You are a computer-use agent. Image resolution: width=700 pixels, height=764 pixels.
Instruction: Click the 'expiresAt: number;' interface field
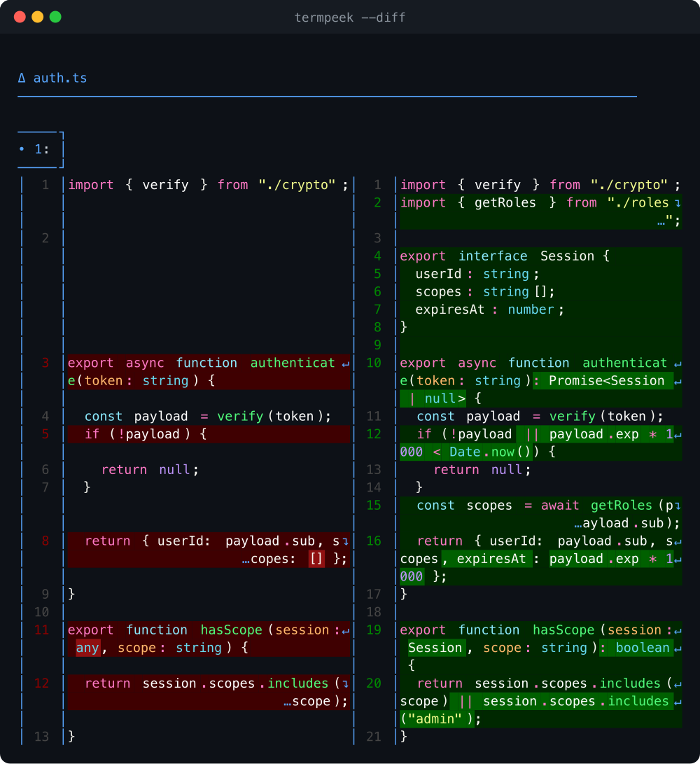click(489, 310)
